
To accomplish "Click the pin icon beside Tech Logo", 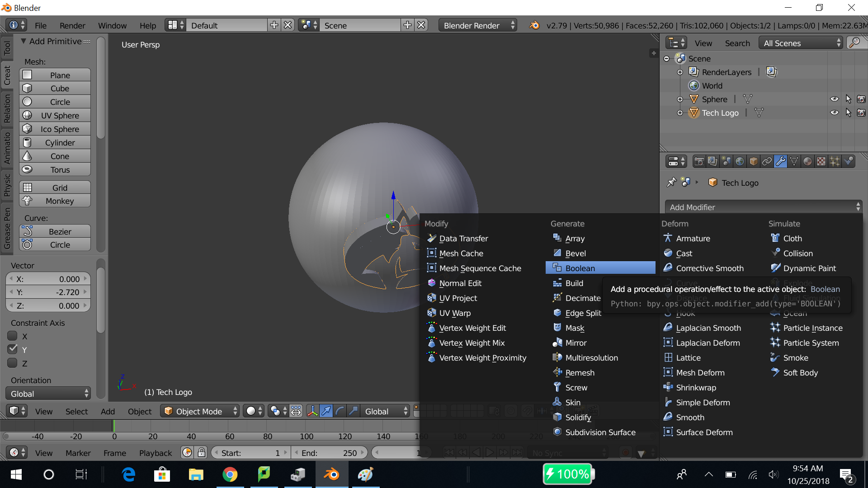I will coord(671,183).
